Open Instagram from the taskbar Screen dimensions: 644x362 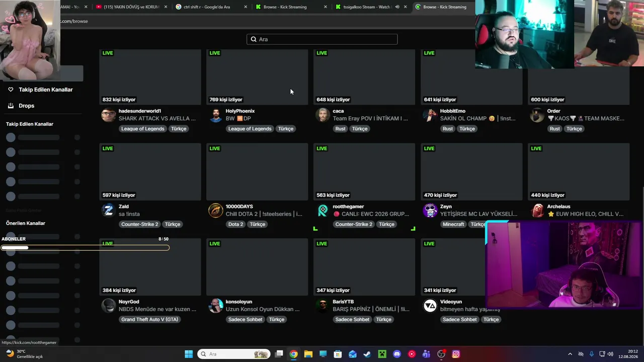coord(456,354)
